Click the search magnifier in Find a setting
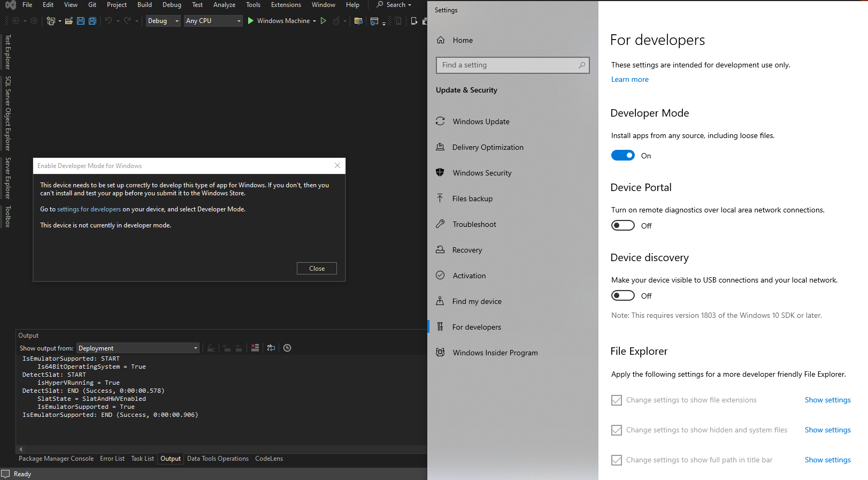 point(582,65)
